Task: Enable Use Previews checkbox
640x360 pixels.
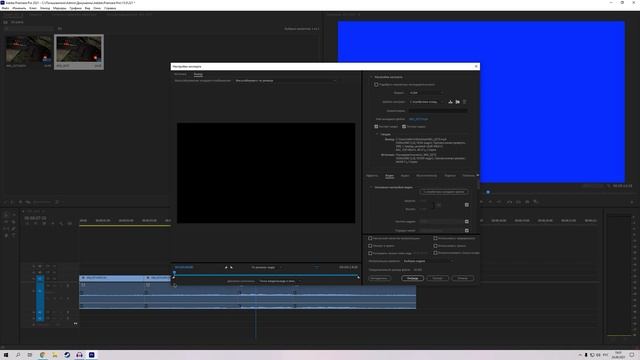Action: tap(435, 238)
